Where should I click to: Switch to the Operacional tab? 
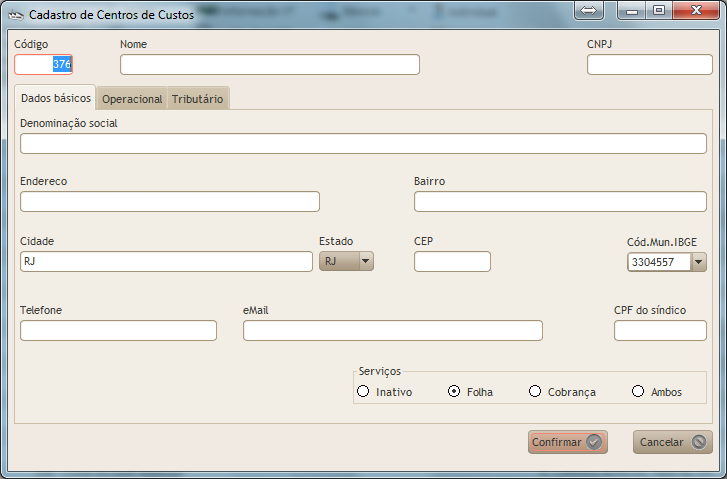[x=132, y=99]
